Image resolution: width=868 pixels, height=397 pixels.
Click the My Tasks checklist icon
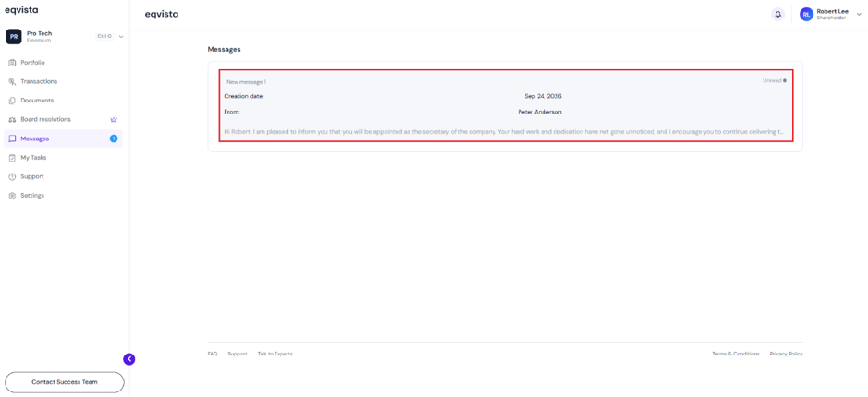point(12,158)
